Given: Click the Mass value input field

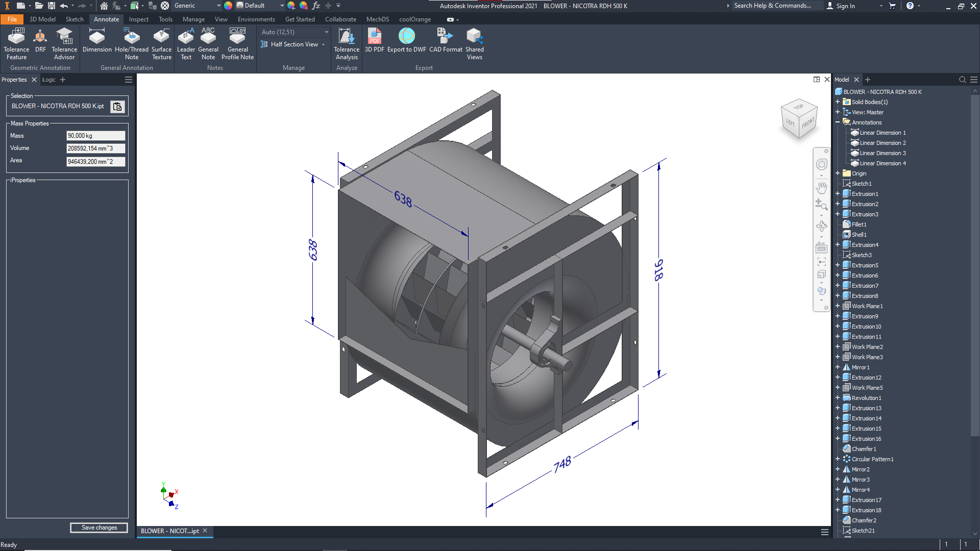Looking at the screenshot, I should [95, 136].
